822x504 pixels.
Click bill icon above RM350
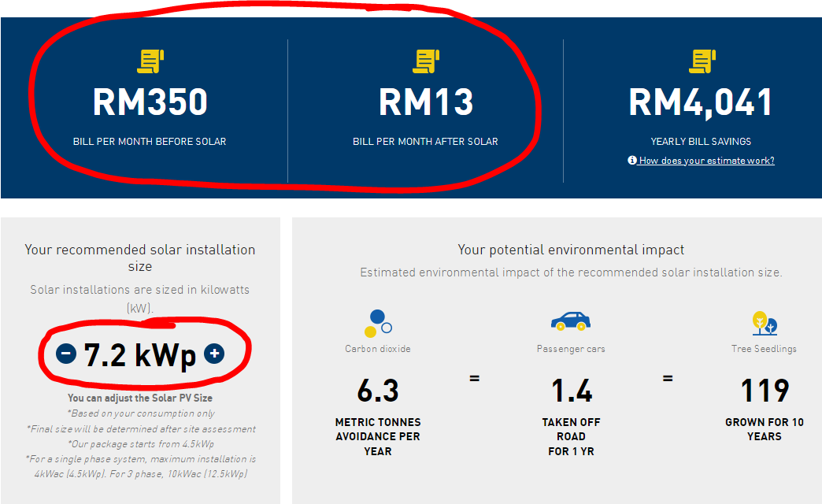click(150, 61)
